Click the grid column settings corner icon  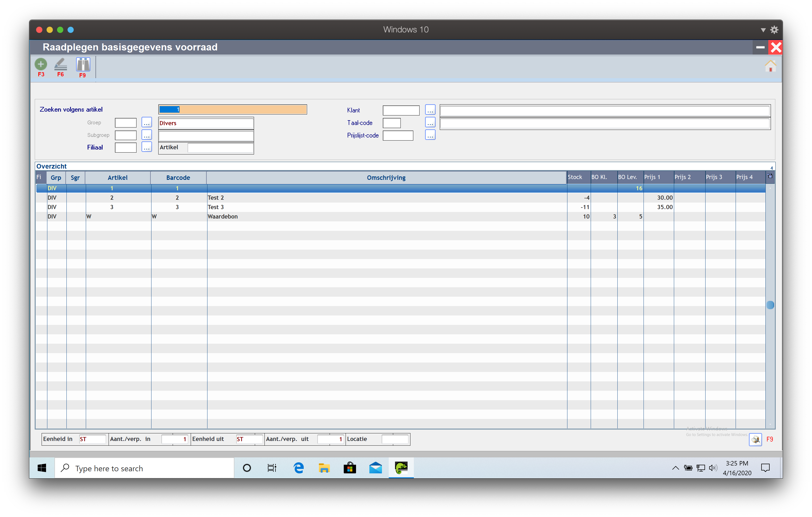(770, 176)
